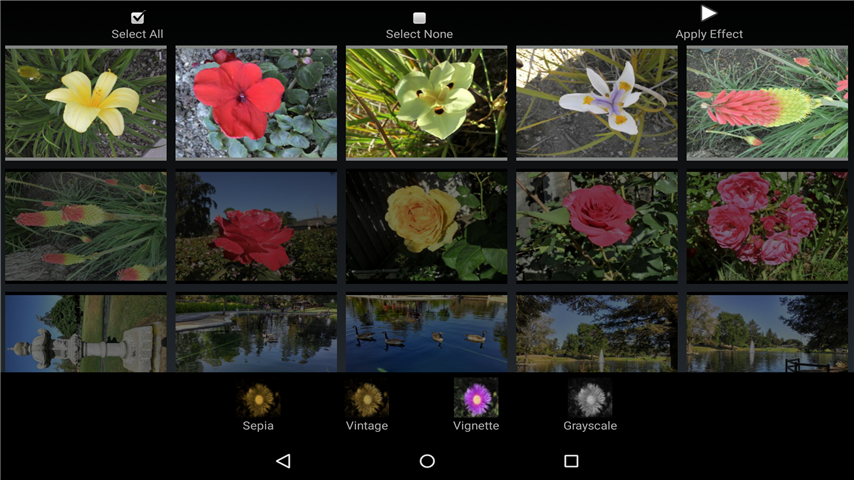Click the Select None empty checkbox

[x=420, y=18]
